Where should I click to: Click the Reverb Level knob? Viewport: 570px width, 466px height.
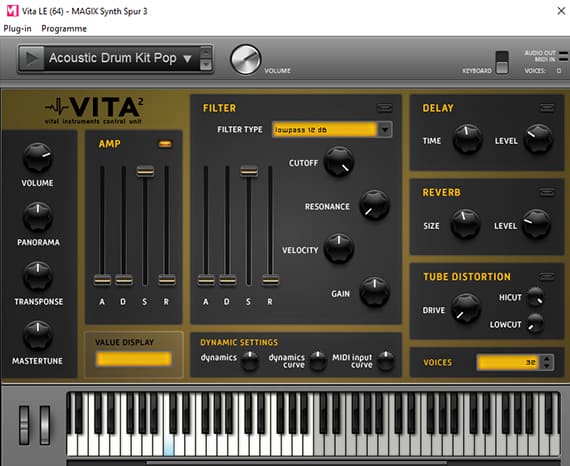(537, 224)
